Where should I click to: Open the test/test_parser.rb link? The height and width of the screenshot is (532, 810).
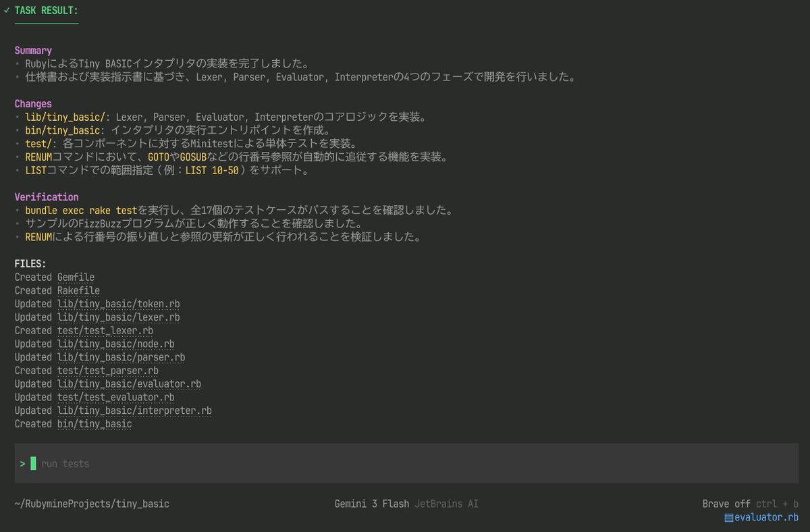pos(107,371)
